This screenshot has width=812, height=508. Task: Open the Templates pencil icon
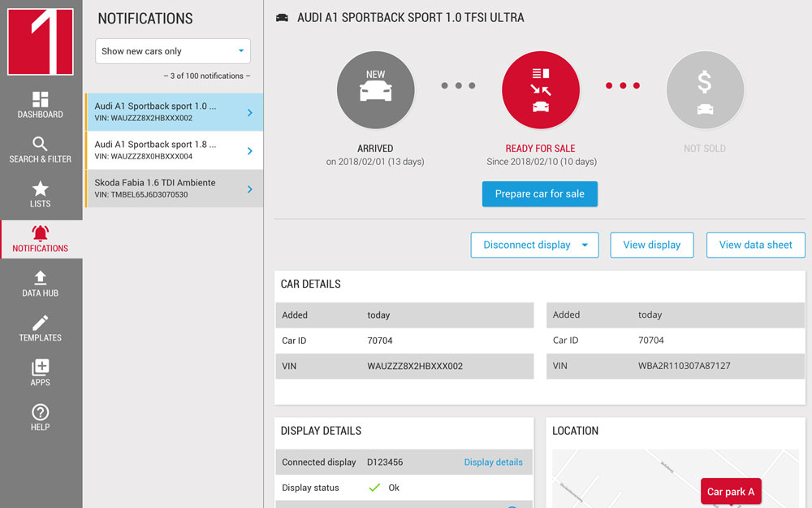[40, 323]
